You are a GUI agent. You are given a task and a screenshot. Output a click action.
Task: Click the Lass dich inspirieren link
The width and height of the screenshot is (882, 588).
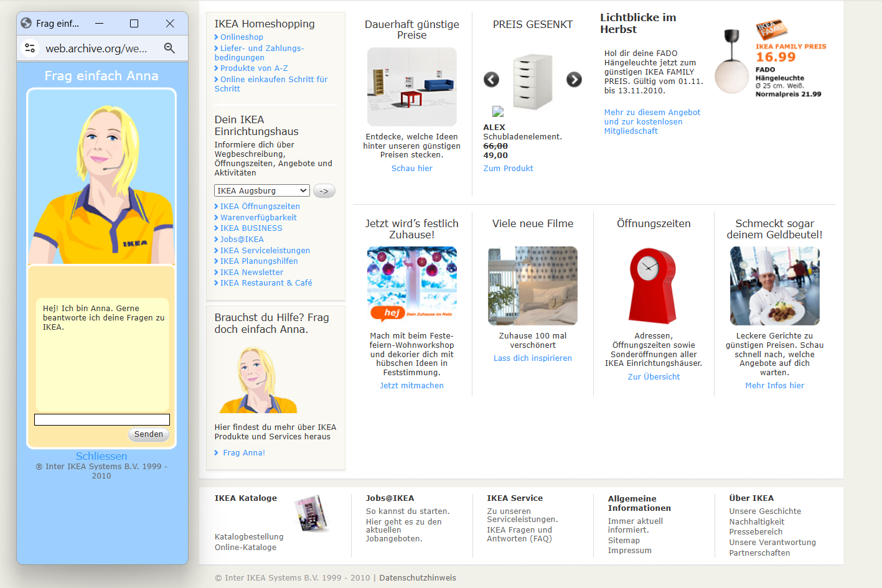[533, 358]
